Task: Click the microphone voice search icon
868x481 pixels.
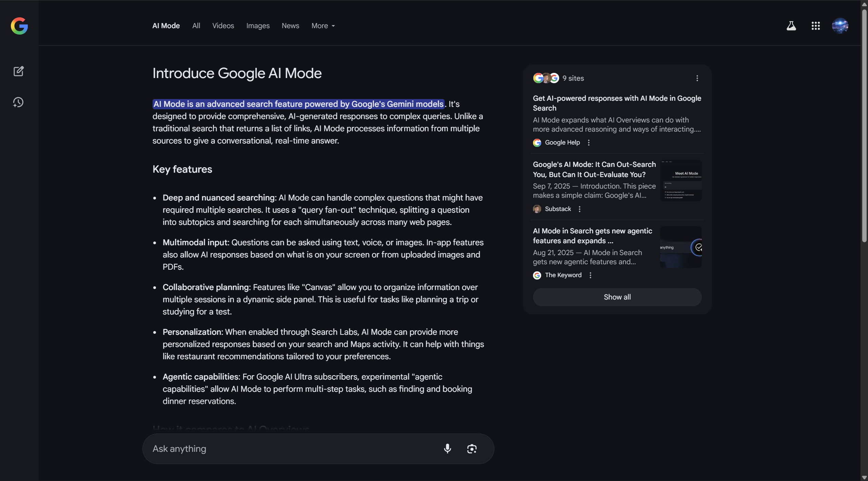Action: pos(448,448)
